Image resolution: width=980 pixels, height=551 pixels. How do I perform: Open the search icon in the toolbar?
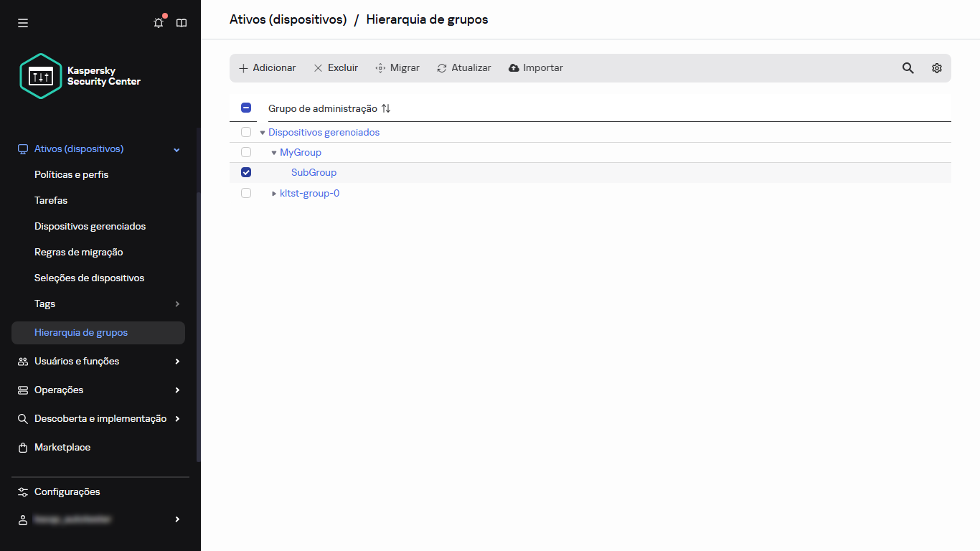908,67
